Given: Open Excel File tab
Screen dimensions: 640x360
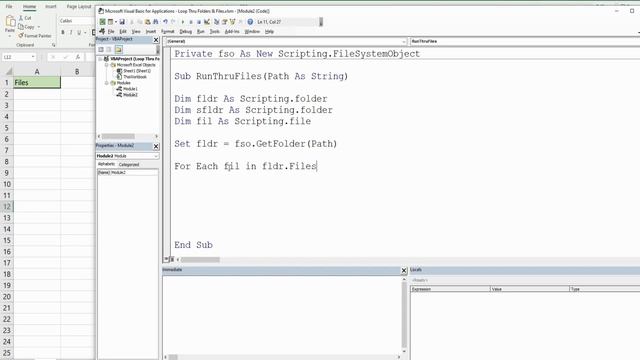Looking at the screenshot, I should pos(9,7).
